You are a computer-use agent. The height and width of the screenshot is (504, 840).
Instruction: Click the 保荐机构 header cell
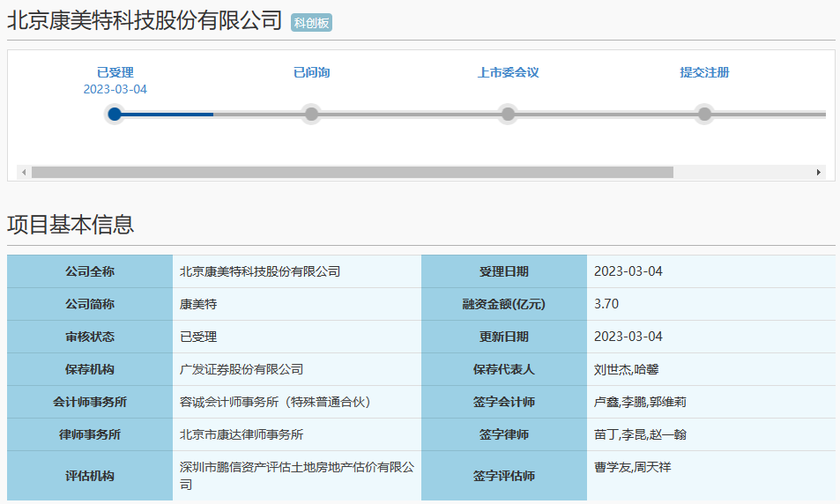pos(90,369)
